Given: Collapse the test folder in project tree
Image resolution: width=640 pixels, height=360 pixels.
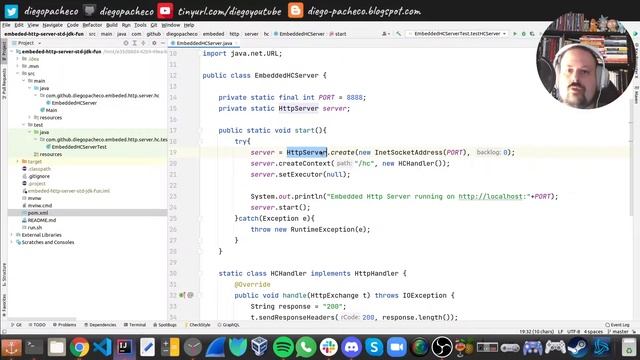Looking at the screenshot, I should click(x=24, y=125).
